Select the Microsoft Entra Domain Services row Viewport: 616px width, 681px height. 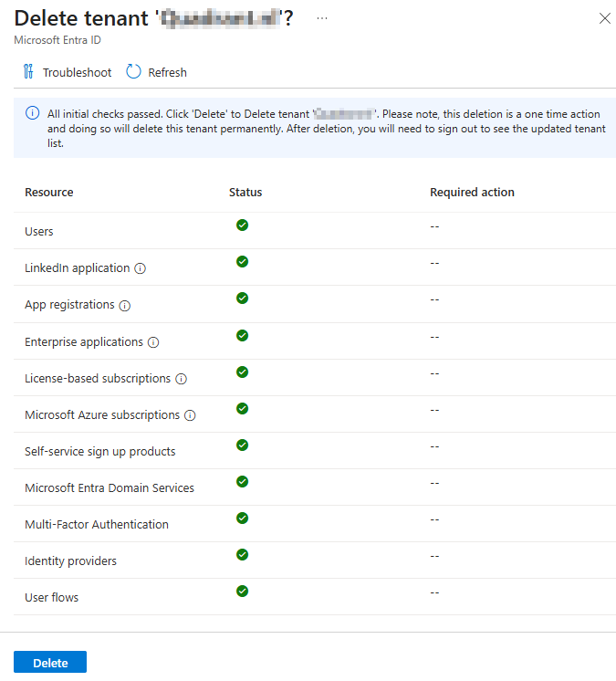point(315,487)
